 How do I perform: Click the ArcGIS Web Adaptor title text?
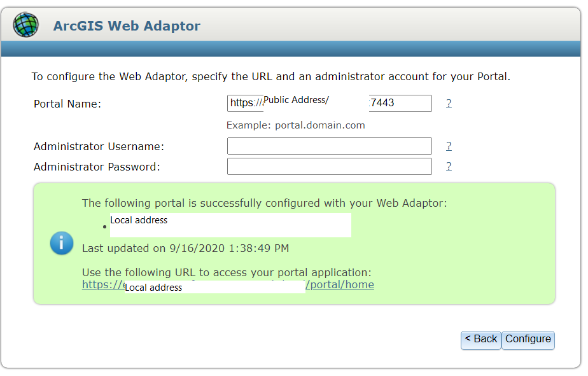[x=127, y=25]
